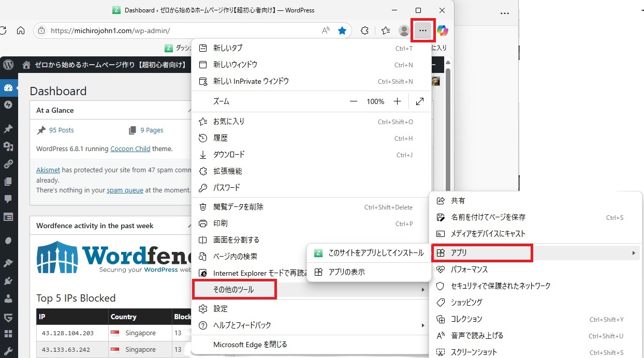The image size is (644, 358).
Task: Select スクリーンショット menu item
Action: coord(536,352)
